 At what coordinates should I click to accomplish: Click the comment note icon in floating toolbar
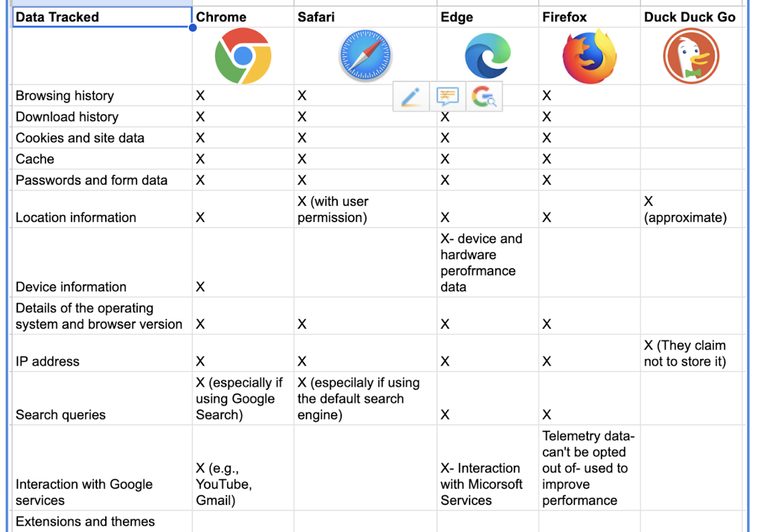click(x=447, y=96)
